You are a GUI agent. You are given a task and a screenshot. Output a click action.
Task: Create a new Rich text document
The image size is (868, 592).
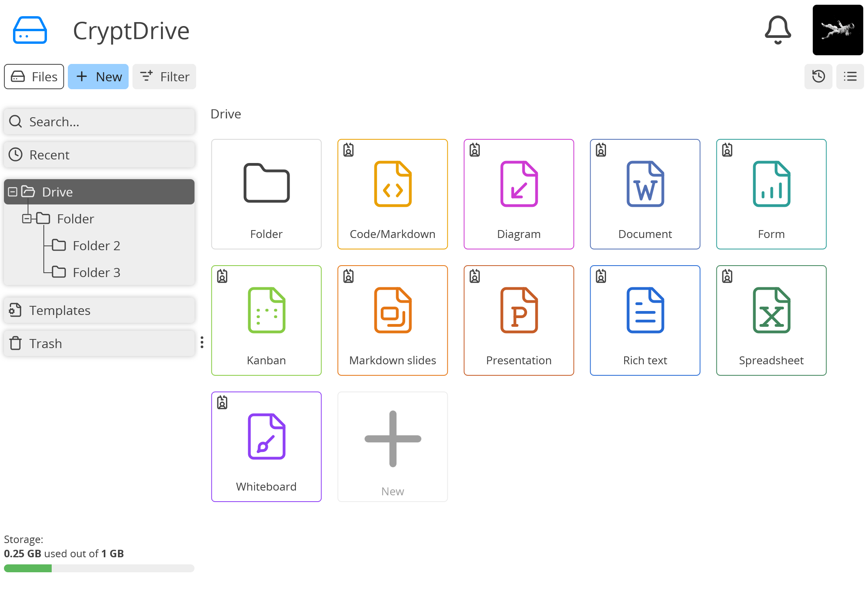[645, 320]
